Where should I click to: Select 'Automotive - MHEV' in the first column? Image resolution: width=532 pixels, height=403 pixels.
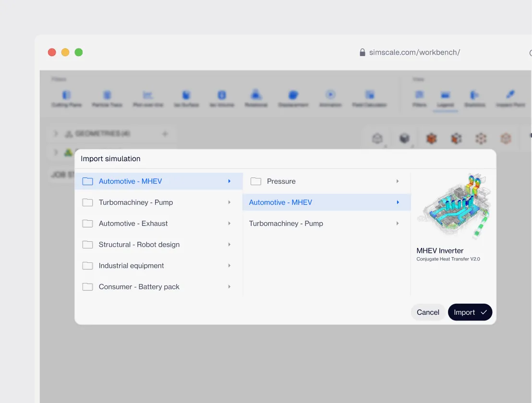coord(159,181)
